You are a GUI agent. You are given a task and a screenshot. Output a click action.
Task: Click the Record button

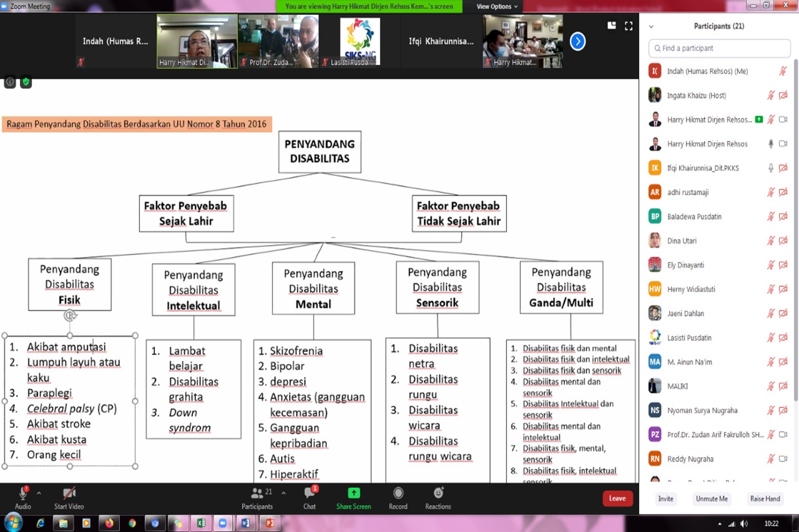pos(398,498)
